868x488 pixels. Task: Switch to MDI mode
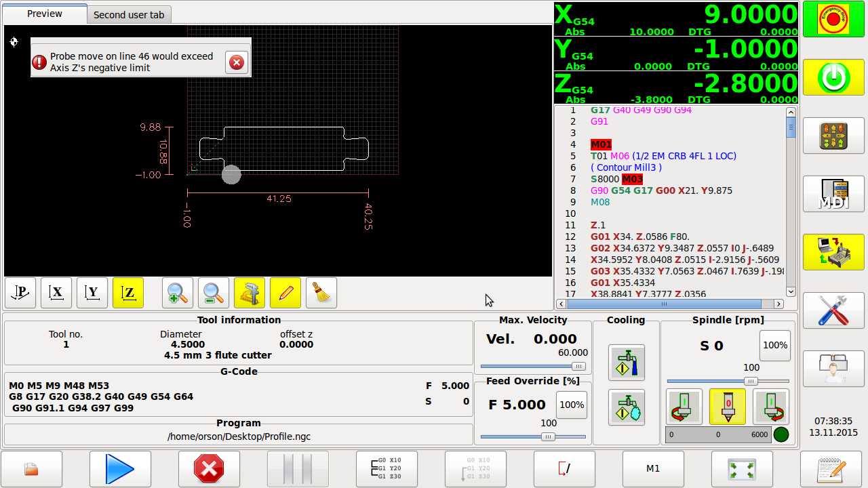833,194
